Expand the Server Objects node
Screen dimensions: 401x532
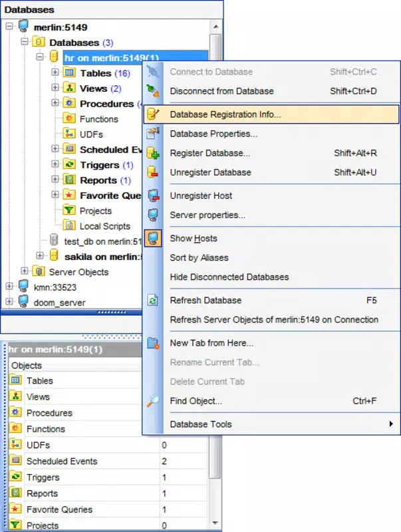(25, 271)
